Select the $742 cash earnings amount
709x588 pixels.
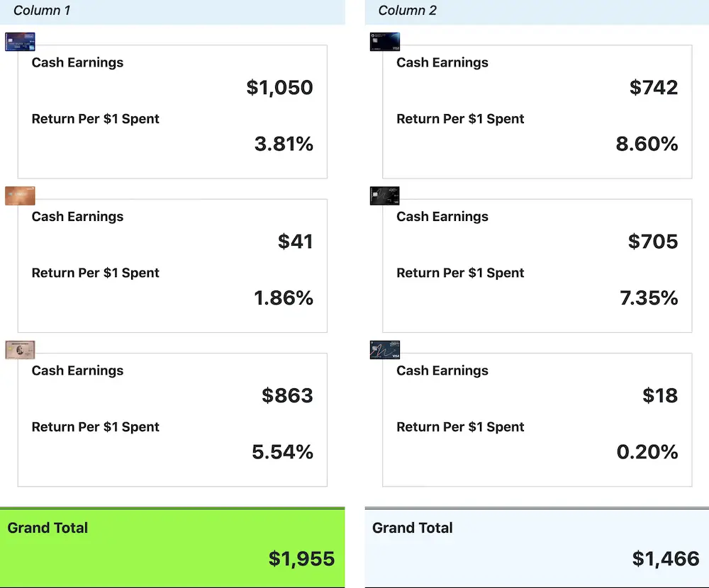point(654,87)
